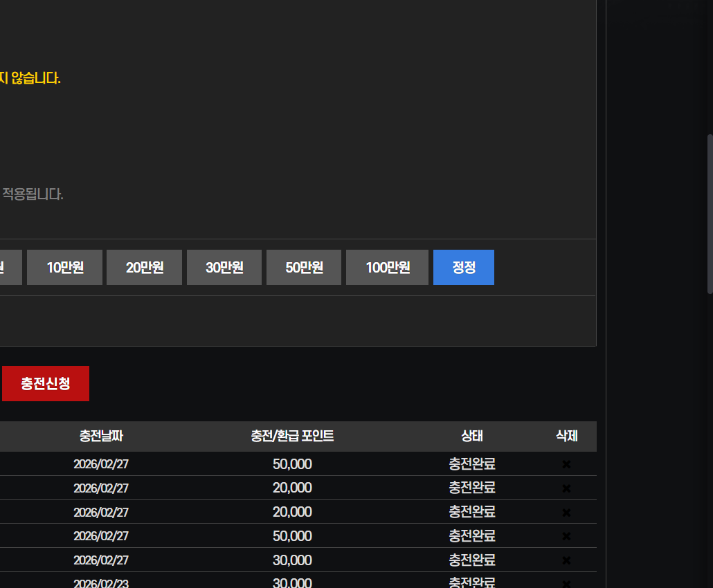
Task: Select the 10만원 amount button
Action: click(x=65, y=268)
